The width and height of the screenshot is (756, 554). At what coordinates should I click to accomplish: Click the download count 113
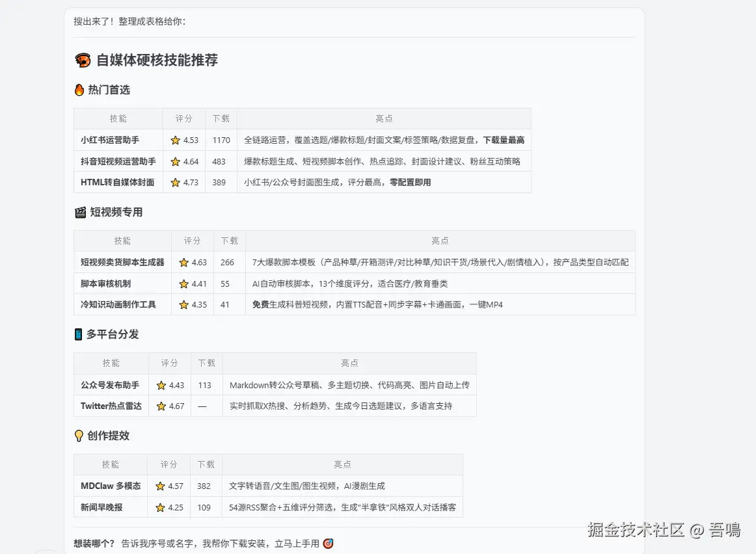[x=204, y=386]
